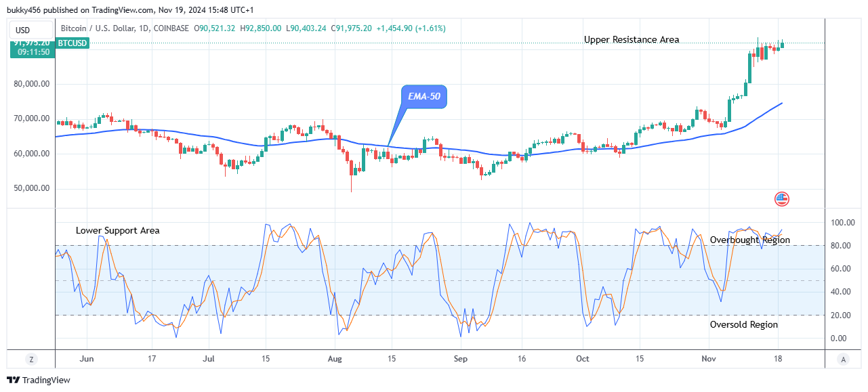Image resolution: width=868 pixels, height=392 pixels.
Task: Click the 'Lower Support Area' text
Action: pyautogui.click(x=118, y=231)
